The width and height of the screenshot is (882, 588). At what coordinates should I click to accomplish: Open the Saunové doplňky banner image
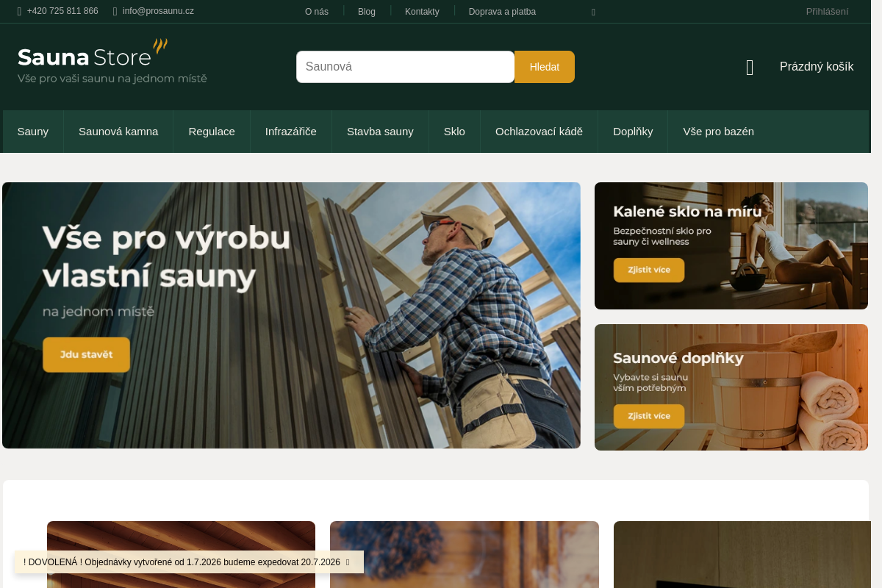tap(731, 387)
